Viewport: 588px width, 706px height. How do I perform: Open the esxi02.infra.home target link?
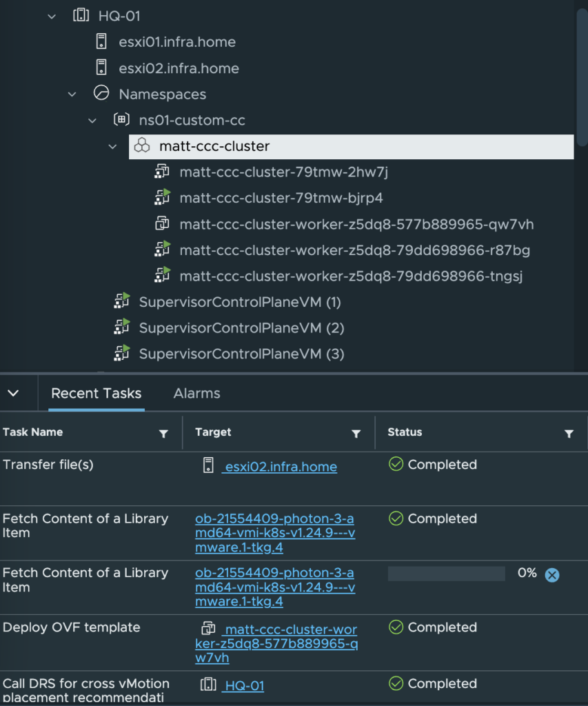(281, 467)
